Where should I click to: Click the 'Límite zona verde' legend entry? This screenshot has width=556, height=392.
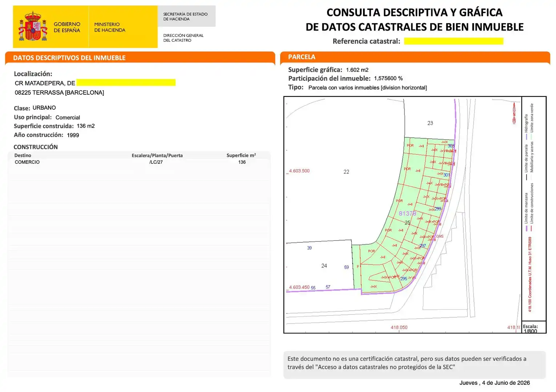tap(532, 122)
